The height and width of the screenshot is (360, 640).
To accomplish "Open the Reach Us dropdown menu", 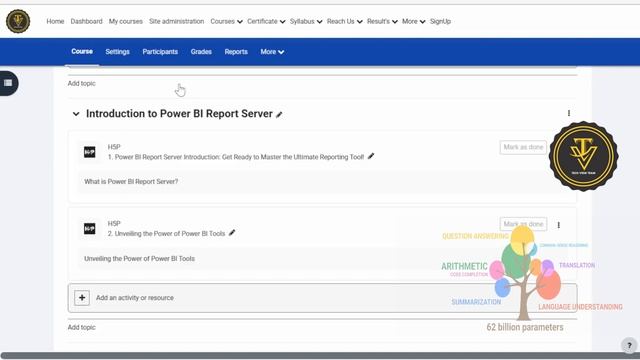I will tap(344, 21).
